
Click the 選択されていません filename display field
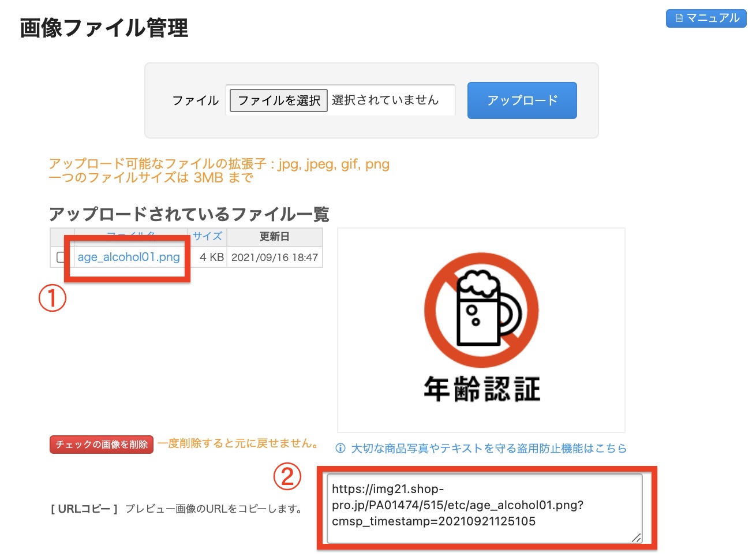pyautogui.click(x=391, y=100)
